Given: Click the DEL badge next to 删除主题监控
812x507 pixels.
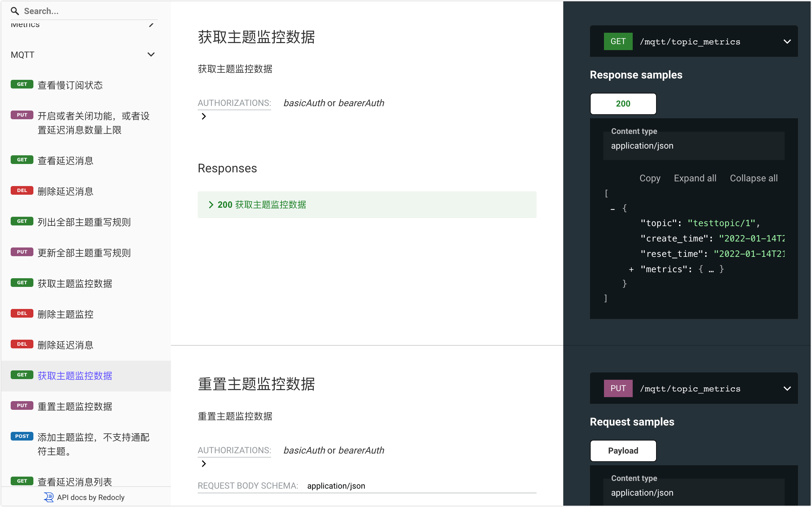Looking at the screenshot, I should 22,313.
